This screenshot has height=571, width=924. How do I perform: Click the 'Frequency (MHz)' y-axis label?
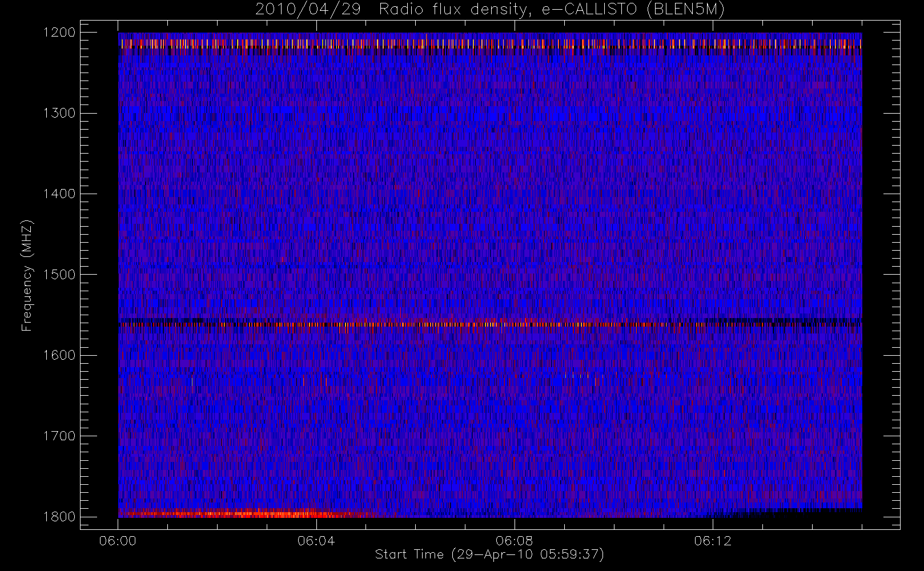click(x=27, y=275)
